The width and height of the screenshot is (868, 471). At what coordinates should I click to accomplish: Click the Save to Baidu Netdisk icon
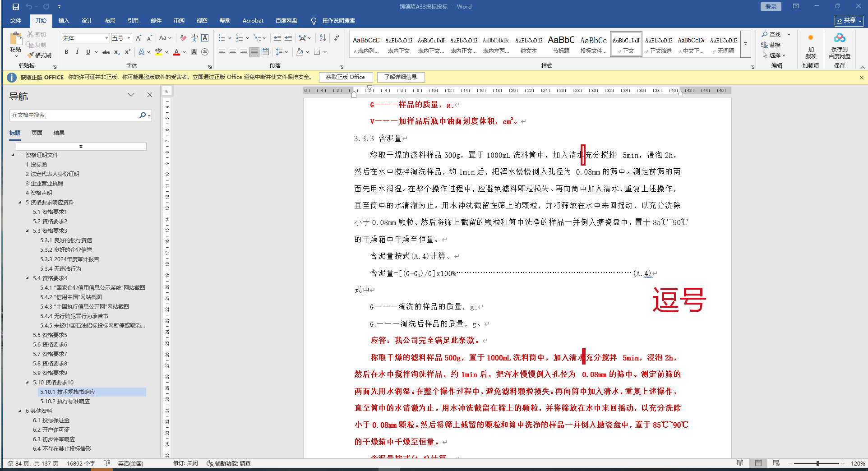tap(839, 46)
